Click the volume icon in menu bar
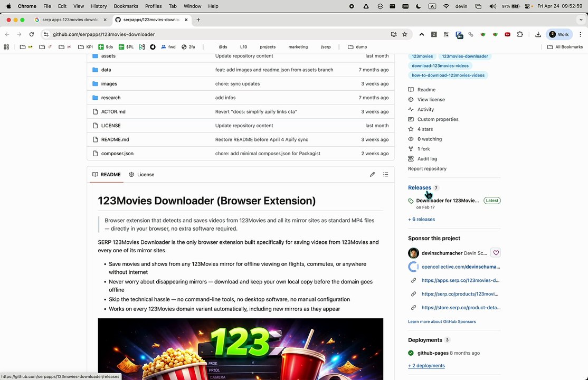 click(x=492, y=6)
